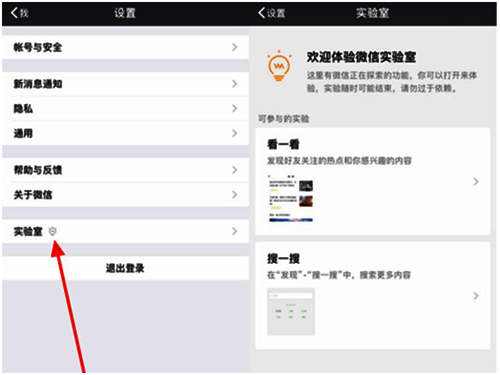Open the 看一看 experiment title
The width and height of the screenshot is (500, 375).
click(x=283, y=144)
